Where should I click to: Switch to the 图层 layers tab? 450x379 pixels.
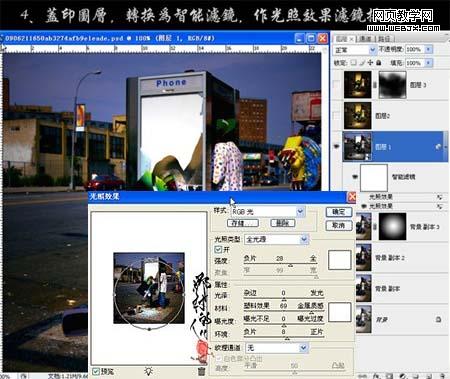click(344, 39)
